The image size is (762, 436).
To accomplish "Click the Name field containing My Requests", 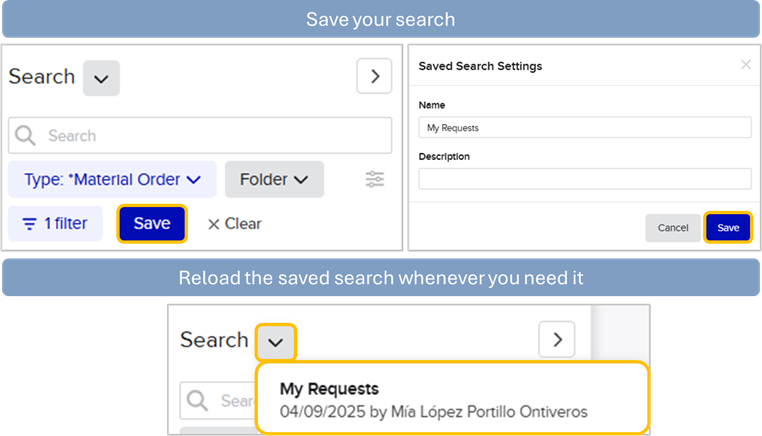I will point(584,127).
